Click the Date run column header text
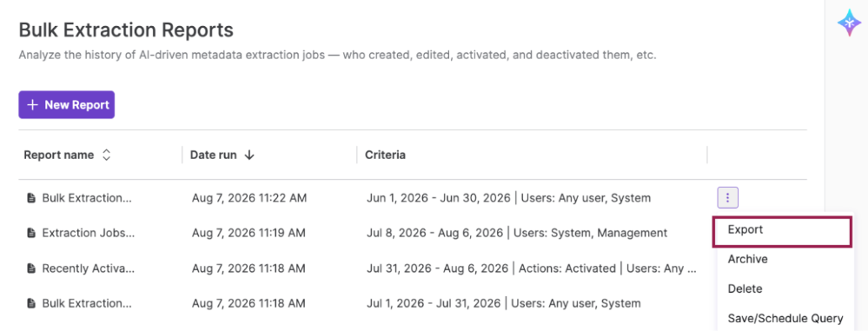Screen dimensions: 868x331 (x=214, y=155)
